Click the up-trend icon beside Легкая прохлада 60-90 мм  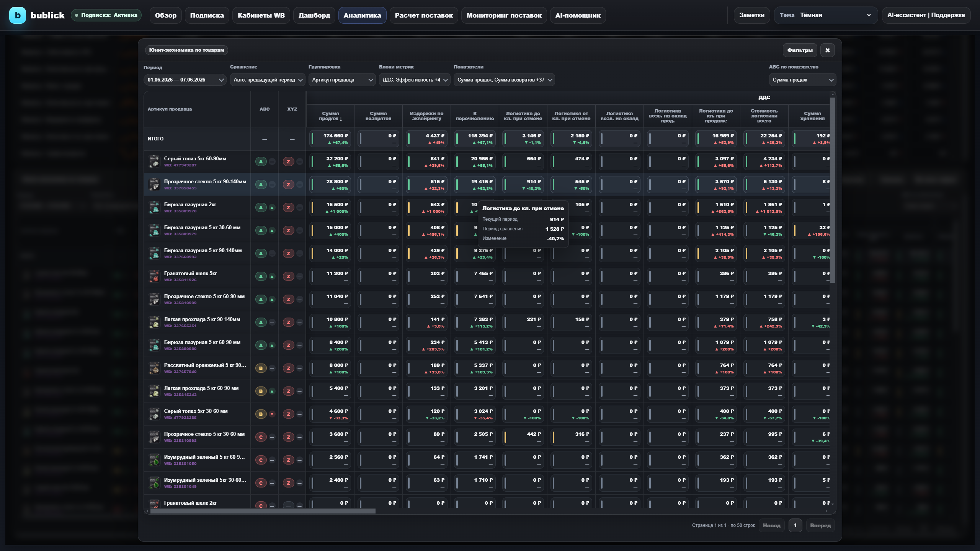[272, 391]
